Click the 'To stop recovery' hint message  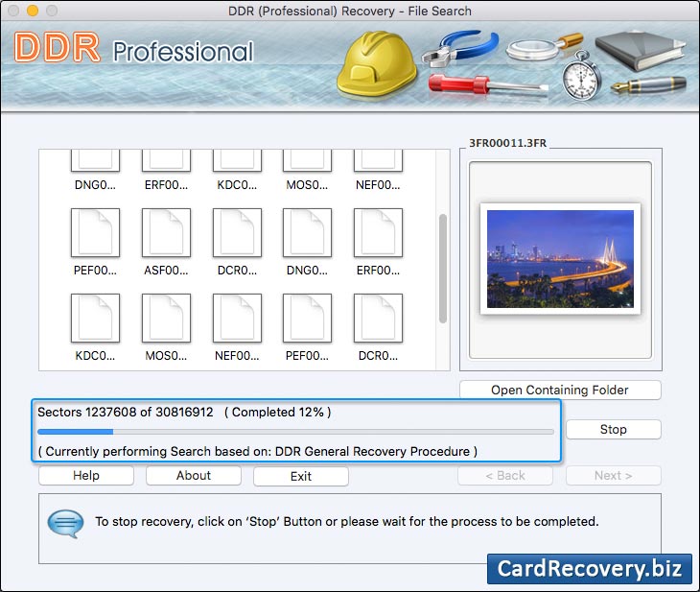[x=347, y=521]
